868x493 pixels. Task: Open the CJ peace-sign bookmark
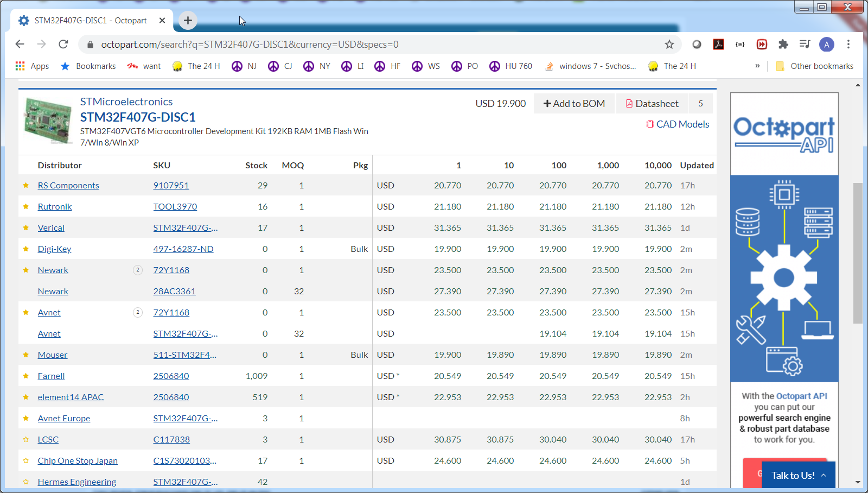[280, 66]
